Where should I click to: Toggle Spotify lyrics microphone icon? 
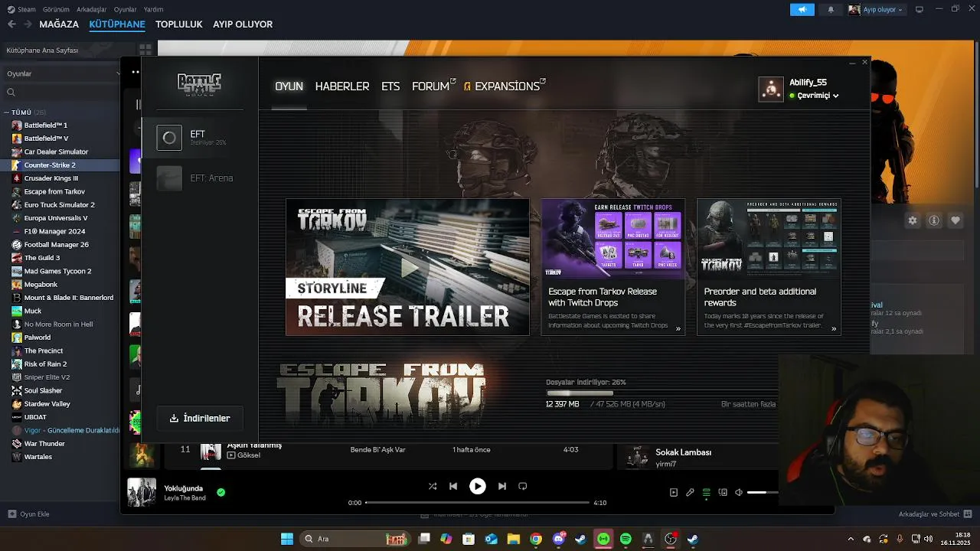(690, 493)
